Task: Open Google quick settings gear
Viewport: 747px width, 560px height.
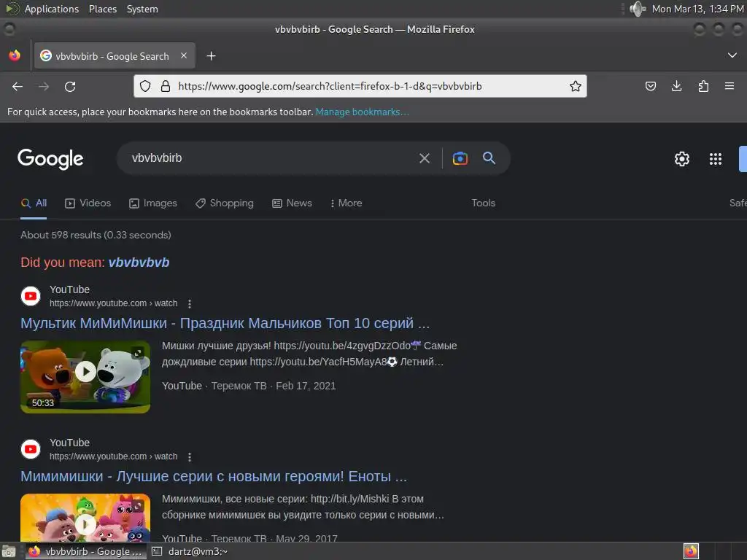Action: coord(682,159)
